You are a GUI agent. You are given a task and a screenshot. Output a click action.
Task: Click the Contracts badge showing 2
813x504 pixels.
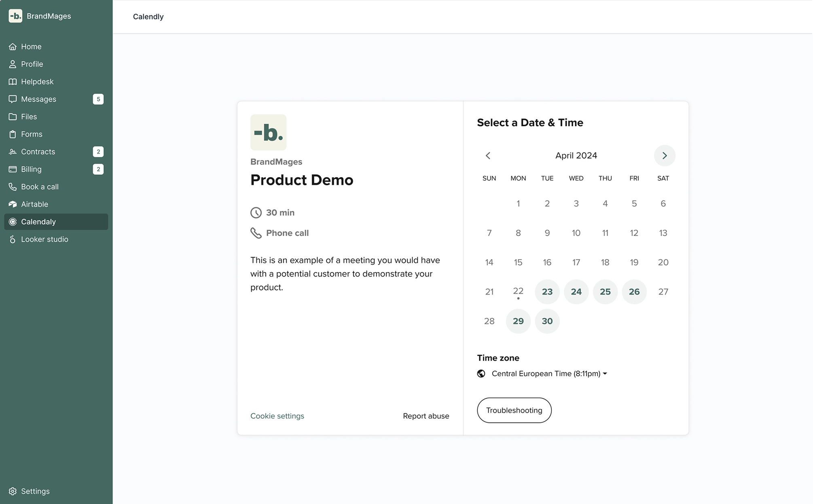pos(98,152)
